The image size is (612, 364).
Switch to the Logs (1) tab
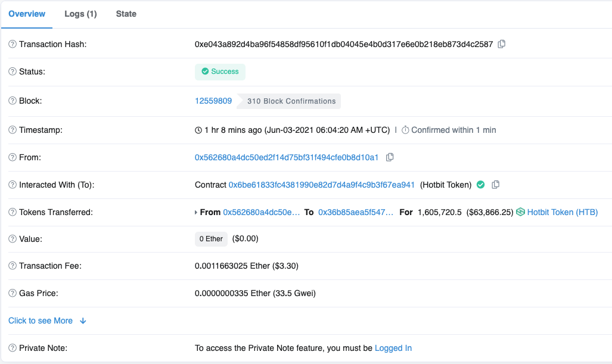[x=80, y=14]
